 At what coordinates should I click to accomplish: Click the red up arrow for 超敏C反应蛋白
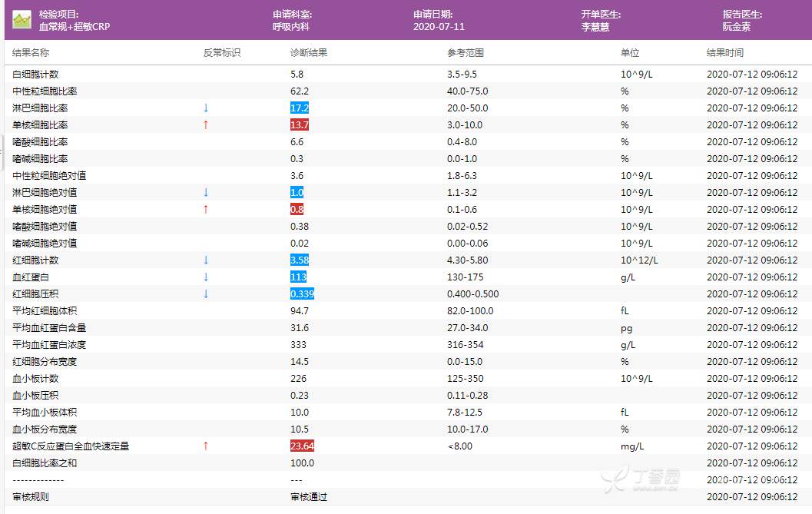(x=206, y=446)
